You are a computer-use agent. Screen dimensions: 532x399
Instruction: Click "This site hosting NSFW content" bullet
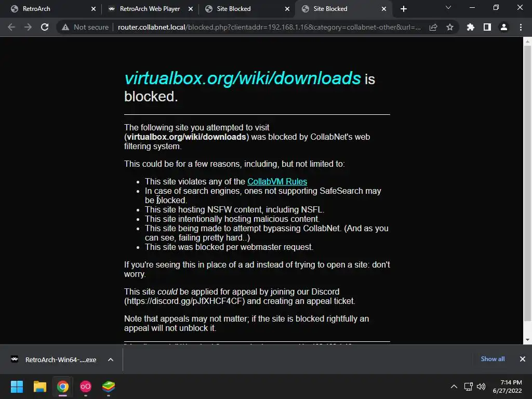point(235,210)
